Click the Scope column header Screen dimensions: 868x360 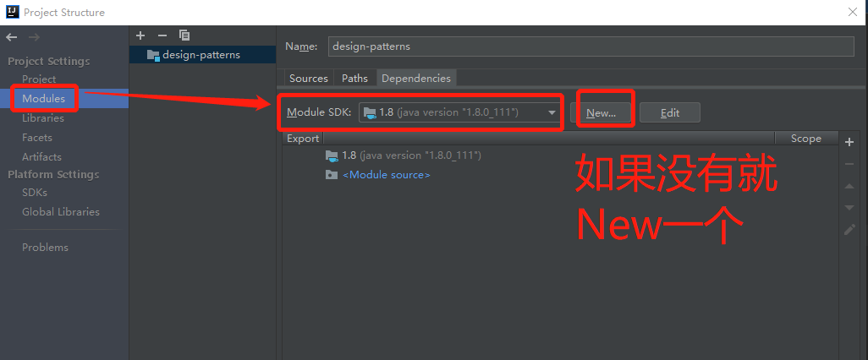tap(806, 139)
